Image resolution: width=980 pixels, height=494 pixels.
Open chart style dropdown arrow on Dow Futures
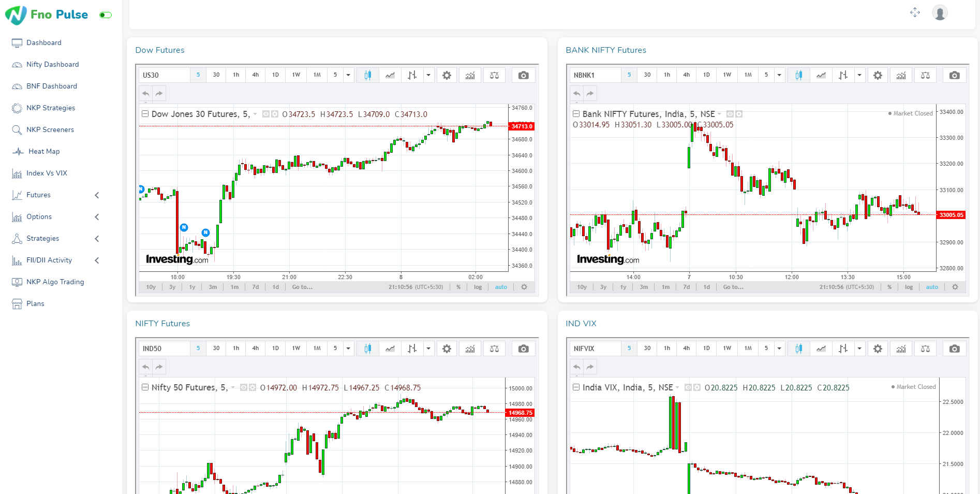pyautogui.click(x=428, y=75)
